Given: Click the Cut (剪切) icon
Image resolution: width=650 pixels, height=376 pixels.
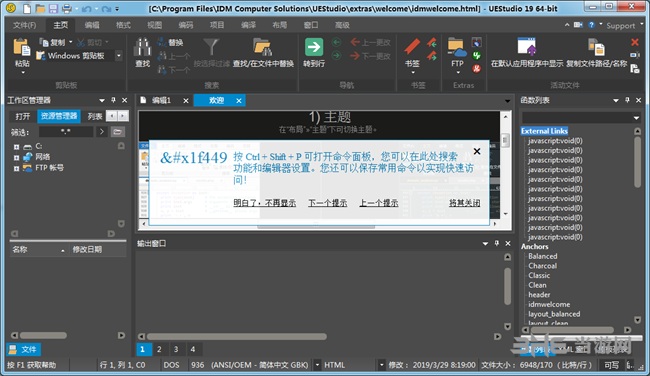Looking at the screenshot, I should coord(81,42).
